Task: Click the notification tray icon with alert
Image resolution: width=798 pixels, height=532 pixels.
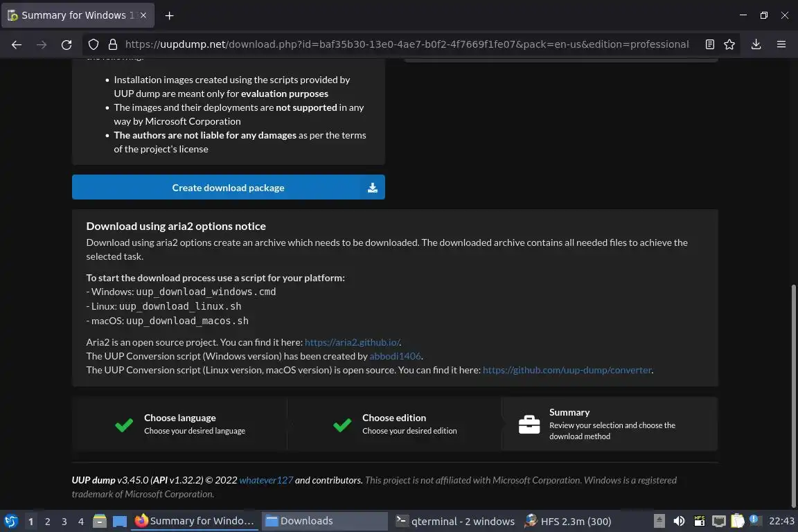Action: click(755, 520)
